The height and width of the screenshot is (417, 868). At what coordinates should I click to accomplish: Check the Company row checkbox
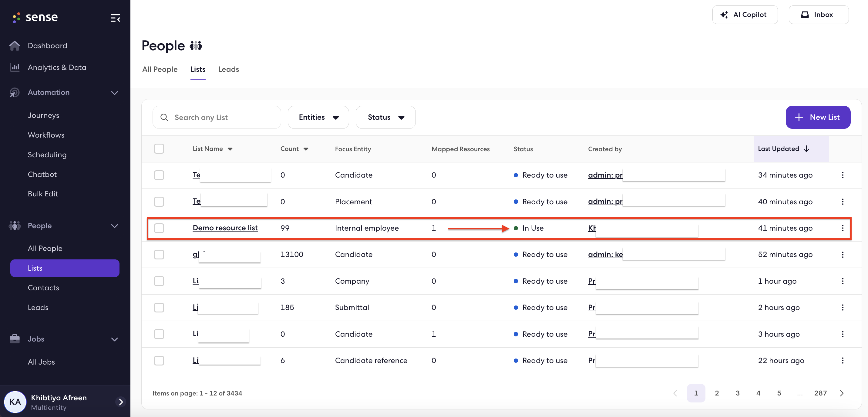159,281
